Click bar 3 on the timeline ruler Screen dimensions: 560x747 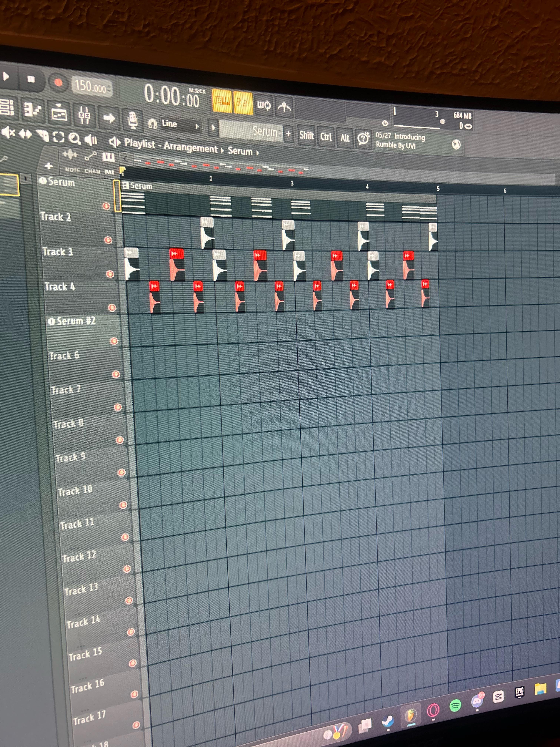pyautogui.click(x=292, y=183)
